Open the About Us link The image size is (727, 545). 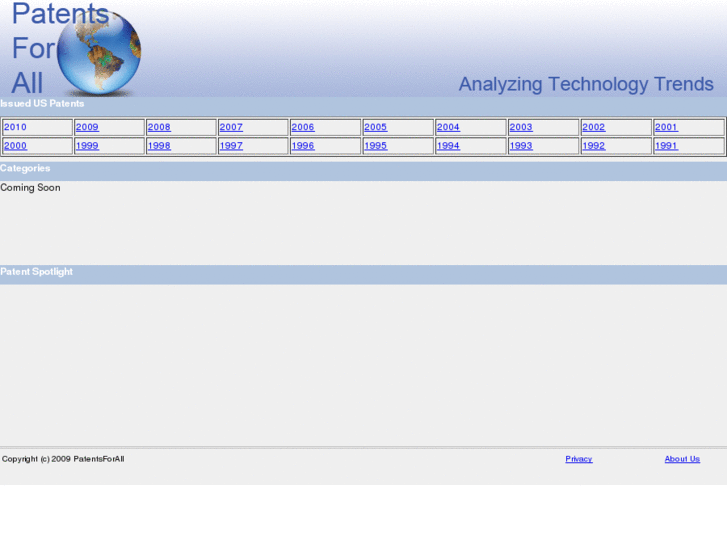[x=682, y=459]
